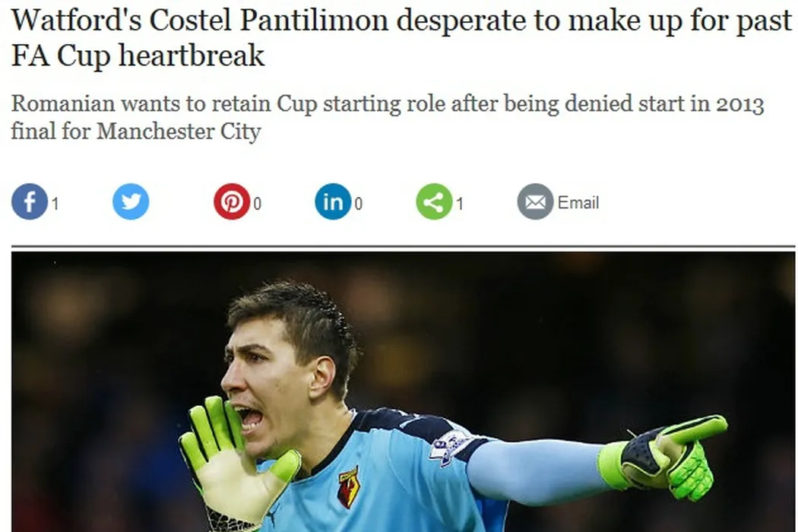Viewport: 798px width, 532px height.
Task: Click the Watford crest on the jersey
Action: click(x=349, y=488)
